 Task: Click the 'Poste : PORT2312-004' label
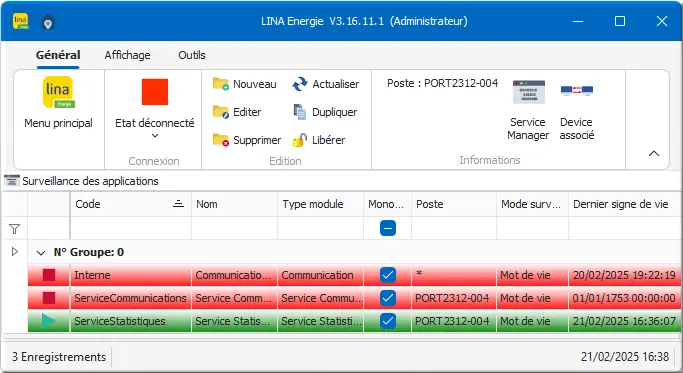[x=442, y=83]
